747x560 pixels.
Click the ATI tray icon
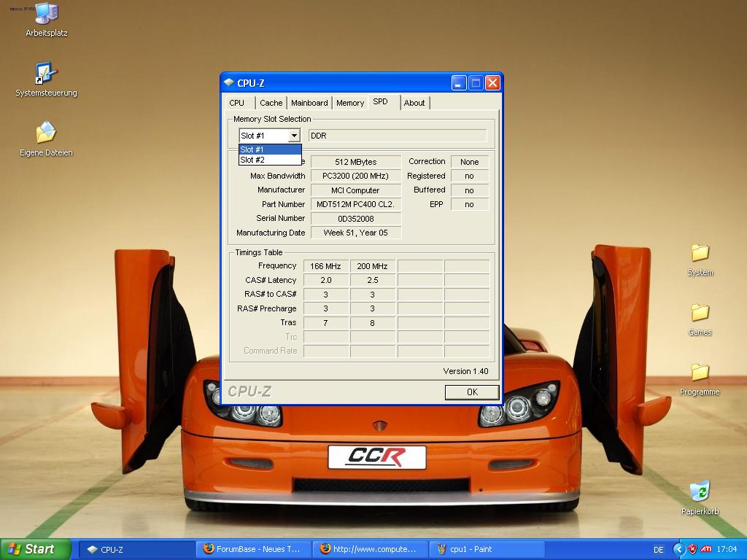point(706,549)
